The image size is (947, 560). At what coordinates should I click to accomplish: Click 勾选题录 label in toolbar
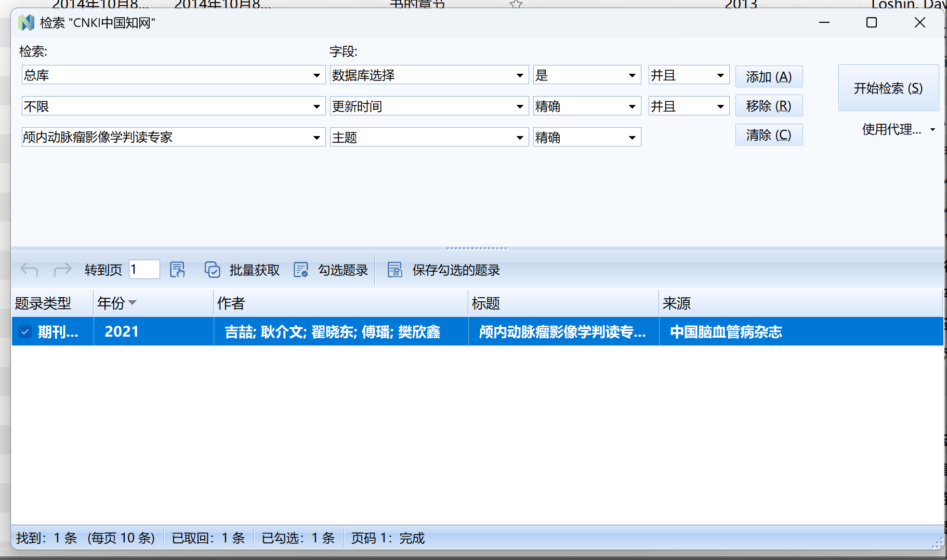[x=343, y=270]
